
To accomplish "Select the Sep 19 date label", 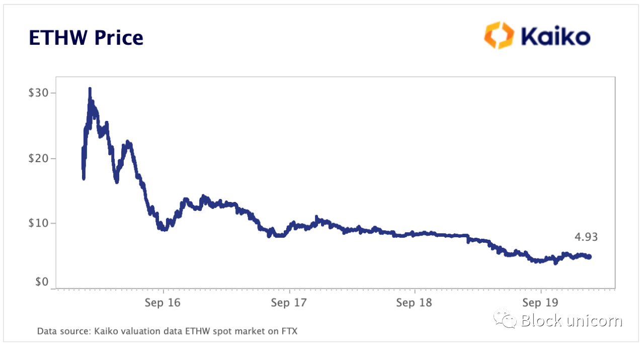I will (540, 303).
